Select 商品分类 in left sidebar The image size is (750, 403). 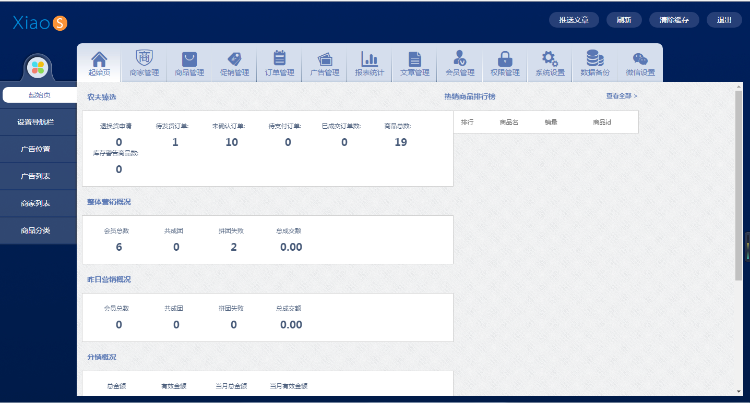pyautogui.click(x=36, y=230)
